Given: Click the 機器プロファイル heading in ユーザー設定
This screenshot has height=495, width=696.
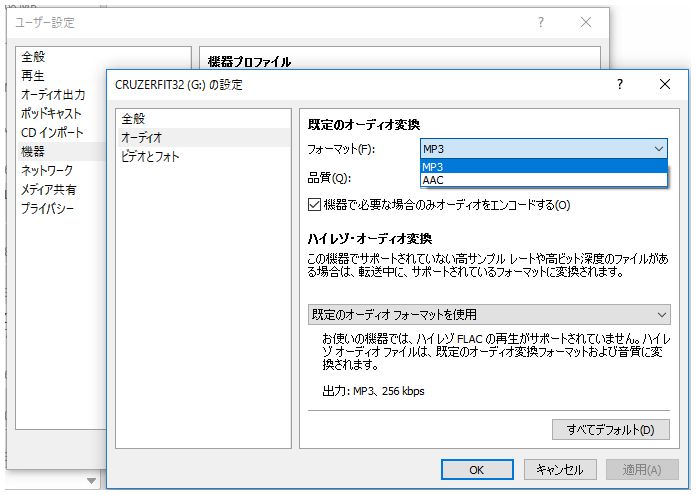Looking at the screenshot, I should (x=249, y=62).
